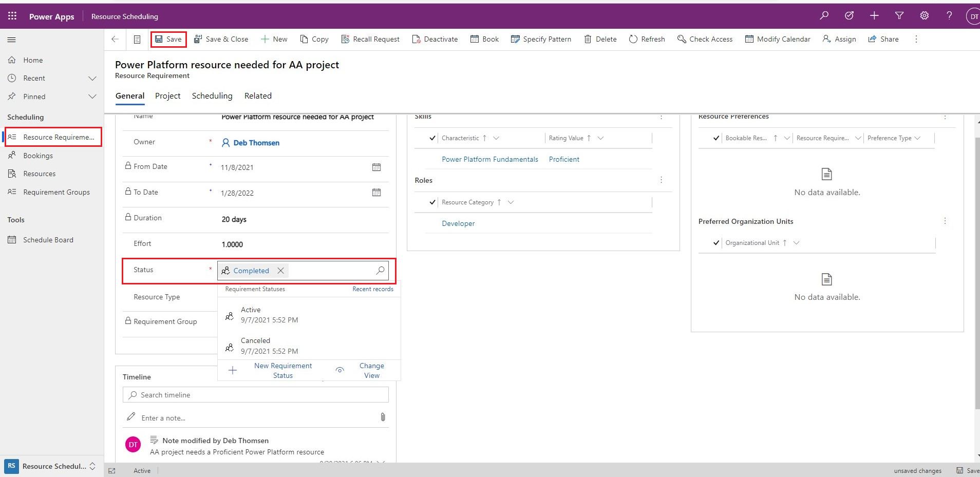Open the record set form icon
Screen dimensions: 980x477
(137, 39)
